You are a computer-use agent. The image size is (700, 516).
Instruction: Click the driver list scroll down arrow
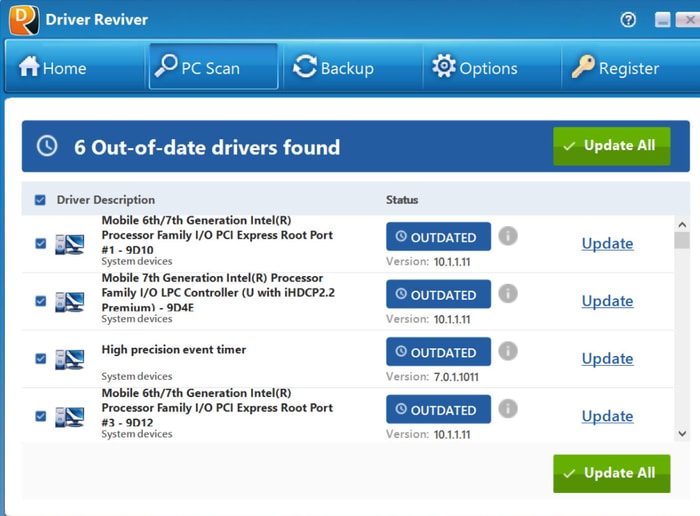tap(682, 433)
